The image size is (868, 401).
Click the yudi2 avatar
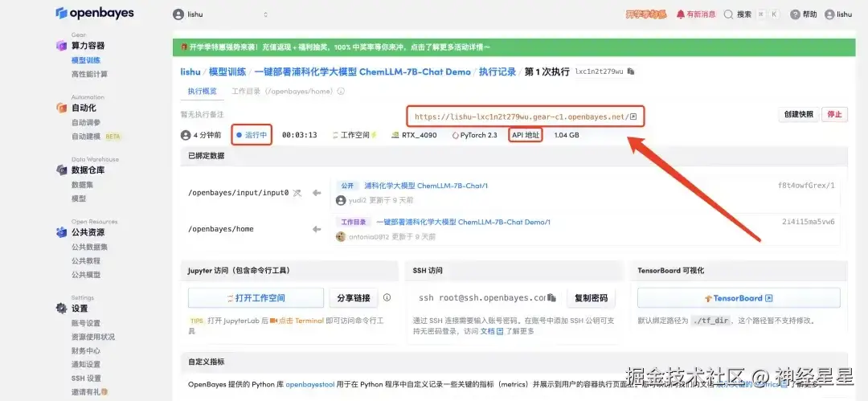341,200
